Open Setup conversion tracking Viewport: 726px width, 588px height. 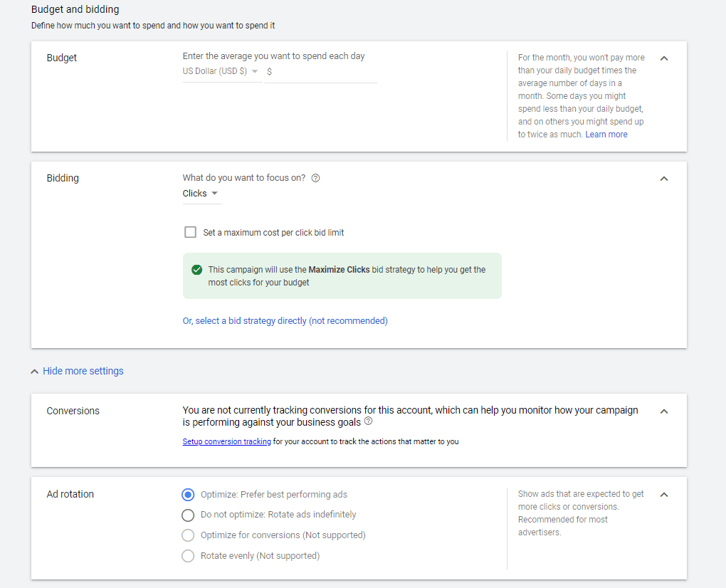tap(226, 441)
